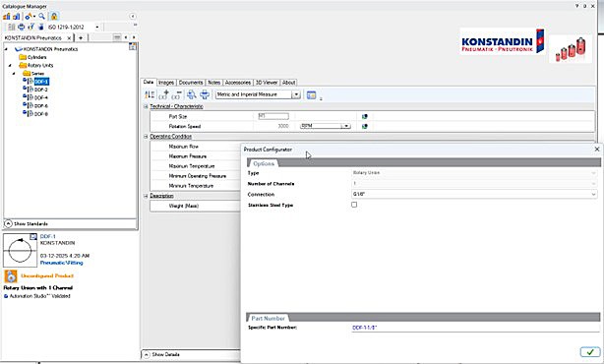Click the tree view options icon at top-right of tree
This screenshot has height=364, width=604.
133,46
